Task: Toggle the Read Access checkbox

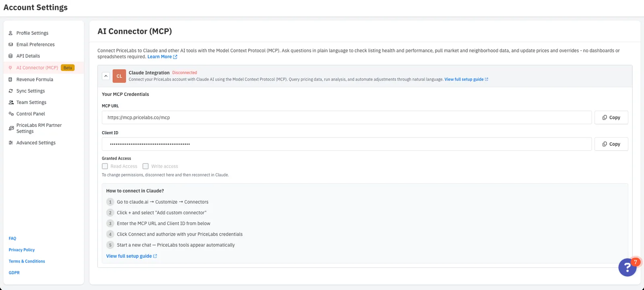Action: 105,166
